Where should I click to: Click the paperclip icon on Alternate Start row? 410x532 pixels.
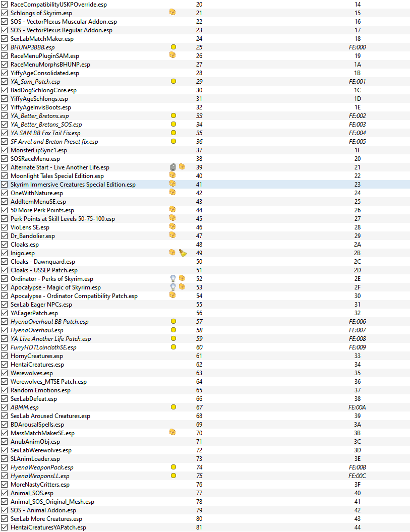click(x=173, y=167)
